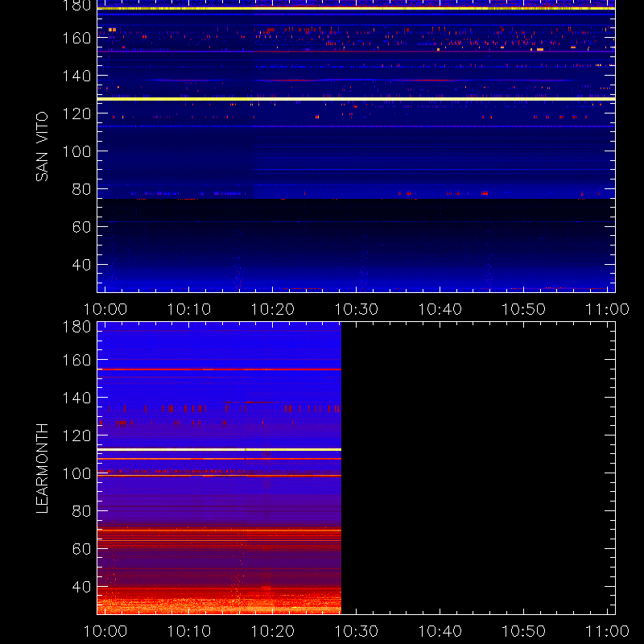
Task: Select 40 on the Learmonth frequency axis
Action: click(x=82, y=587)
